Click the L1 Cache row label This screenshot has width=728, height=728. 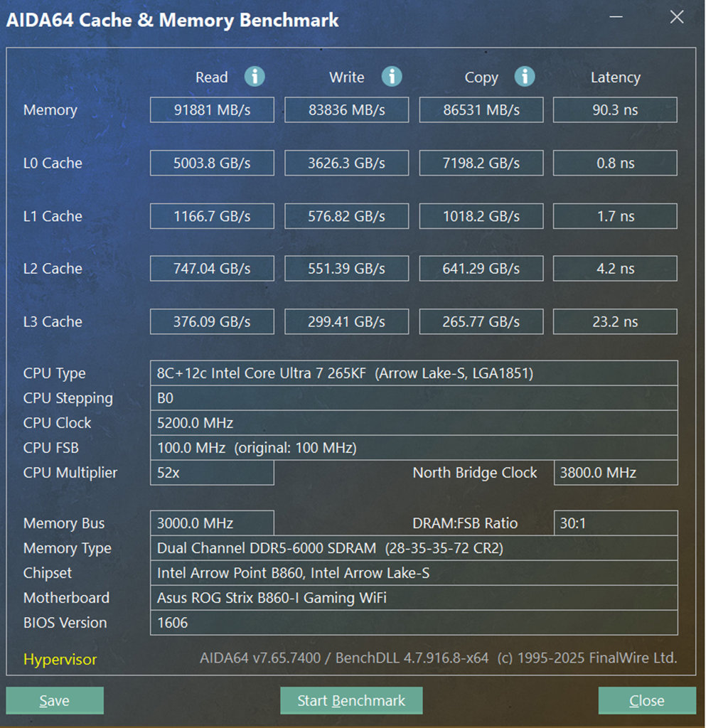pyautogui.click(x=53, y=216)
